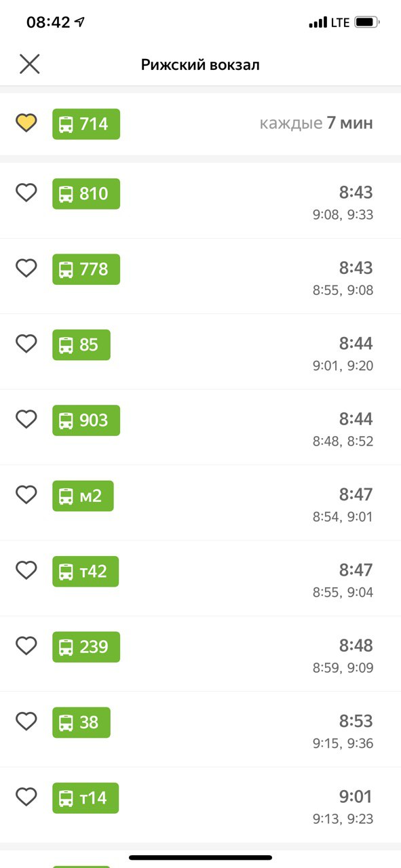Tap the Рижский вокзал stop title
401x868 pixels.
click(x=200, y=65)
